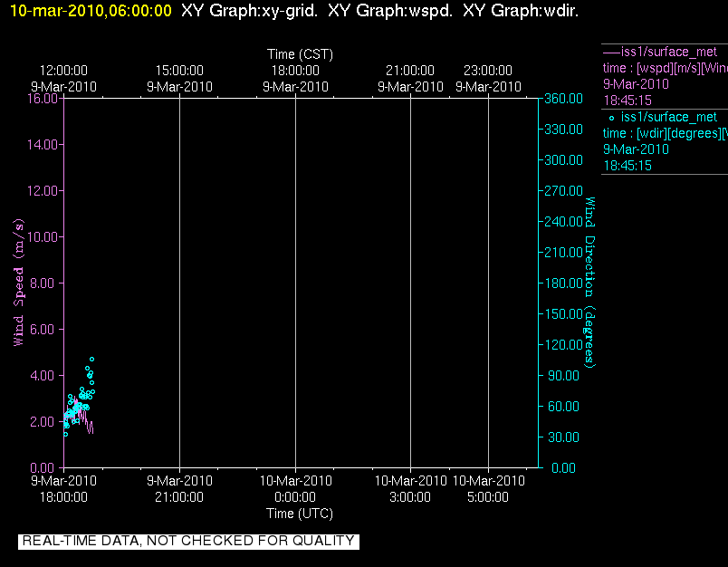728x567 pixels.
Task: Click the CST 23:00:00 top axis label
Action: pos(488,71)
